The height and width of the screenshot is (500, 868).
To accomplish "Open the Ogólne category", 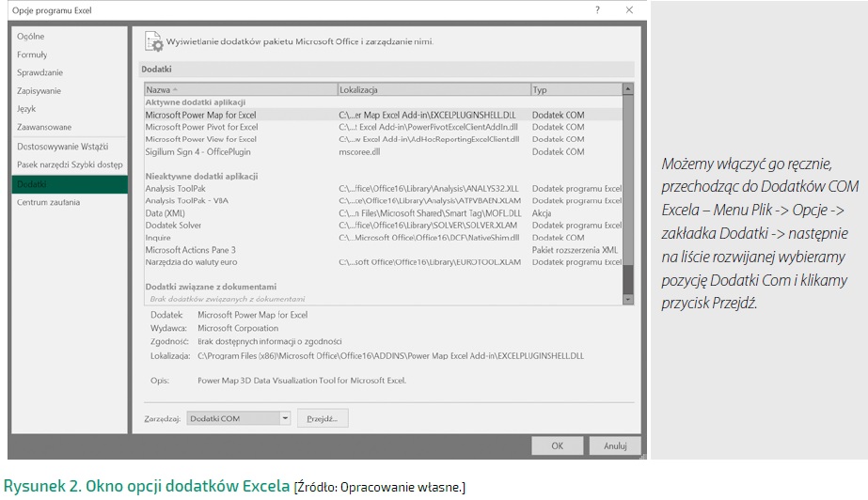I will (x=31, y=37).
